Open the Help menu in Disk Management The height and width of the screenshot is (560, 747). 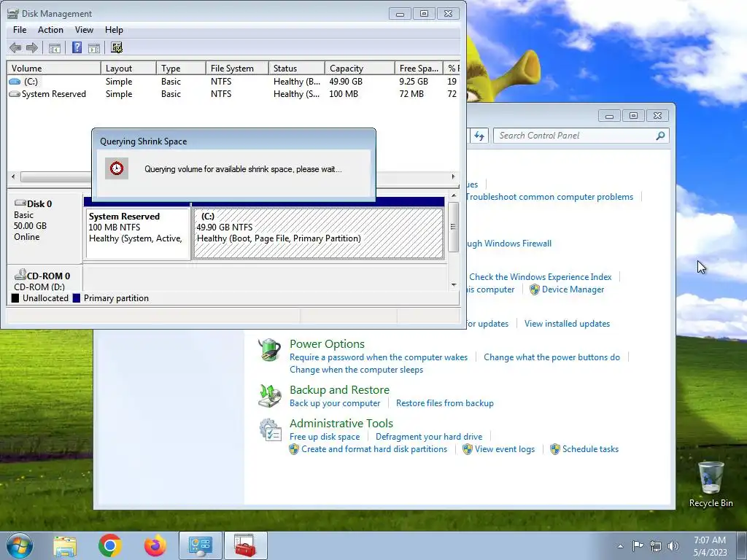pos(114,29)
